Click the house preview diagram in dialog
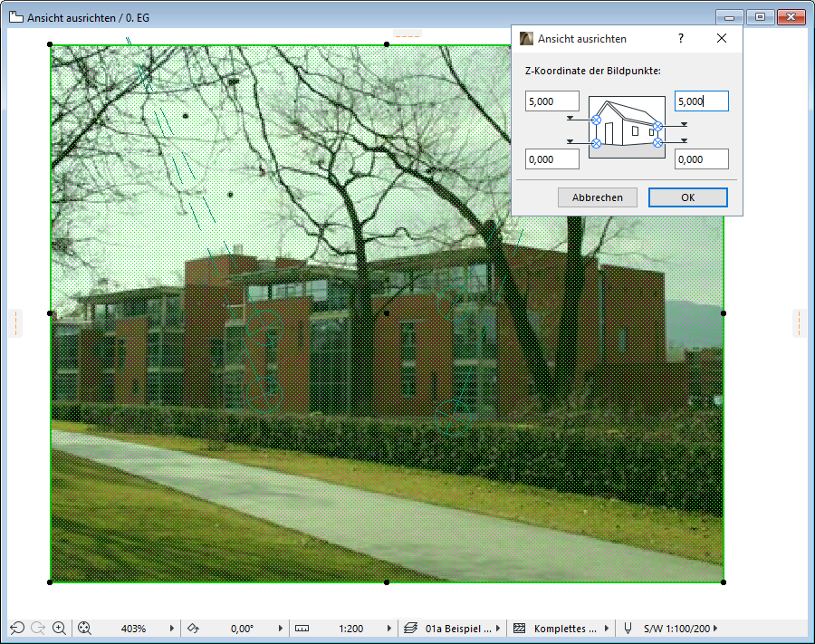 click(x=627, y=128)
